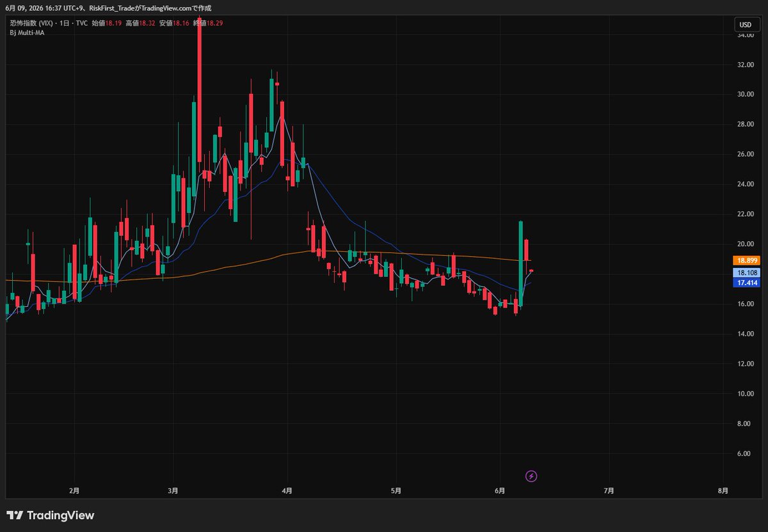The width and height of the screenshot is (768, 532).
Task: Click the 高値 18.32 high value
Action: [141, 23]
